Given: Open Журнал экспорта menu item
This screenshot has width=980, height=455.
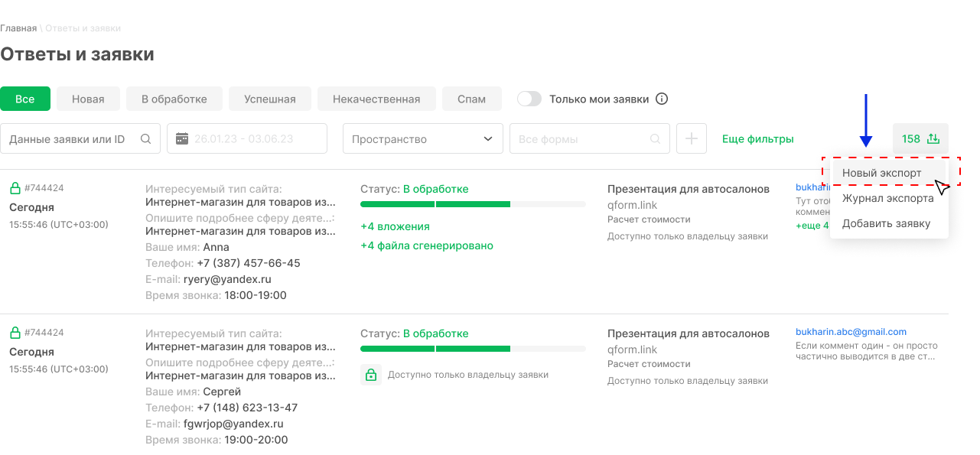Looking at the screenshot, I should pos(887,198).
